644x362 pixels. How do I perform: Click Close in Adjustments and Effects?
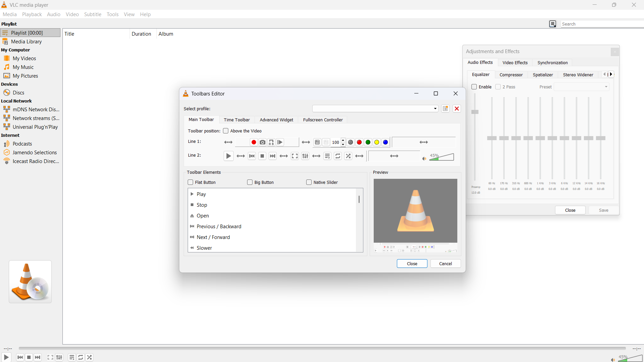point(570,210)
